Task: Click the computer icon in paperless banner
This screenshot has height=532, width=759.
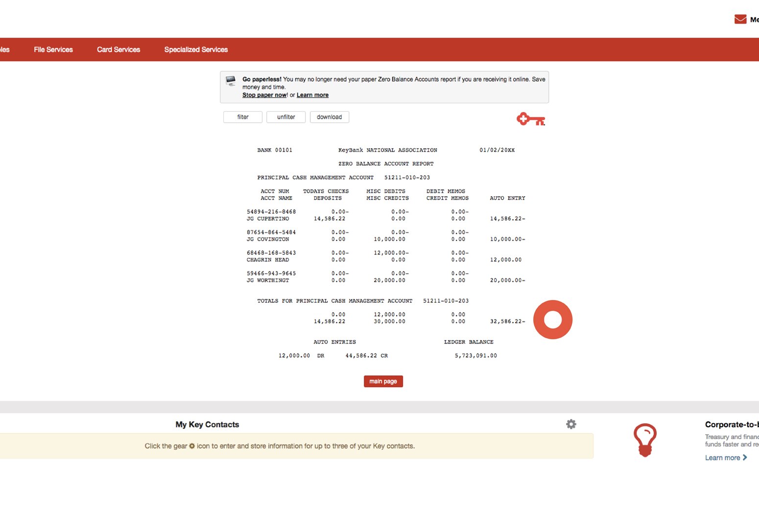Action: [230, 81]
